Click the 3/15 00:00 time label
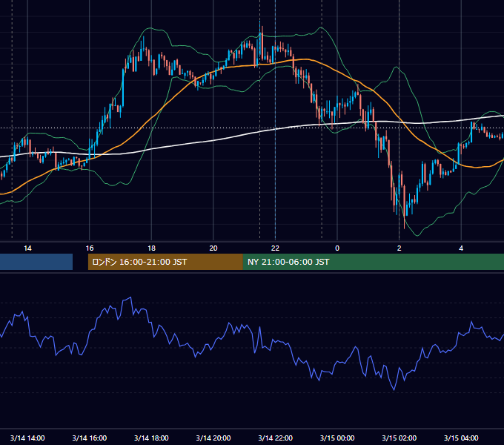The height and width of the screenshot is (445, 504). pos(337,438)
